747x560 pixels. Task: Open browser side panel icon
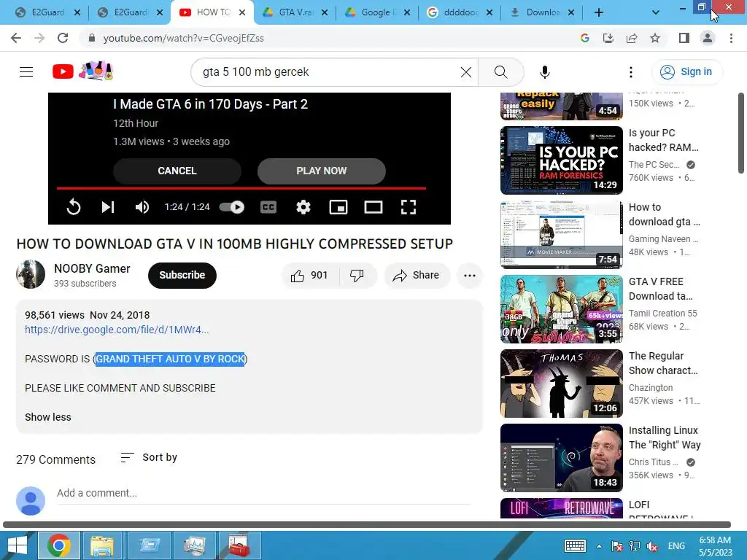point(684,38)
